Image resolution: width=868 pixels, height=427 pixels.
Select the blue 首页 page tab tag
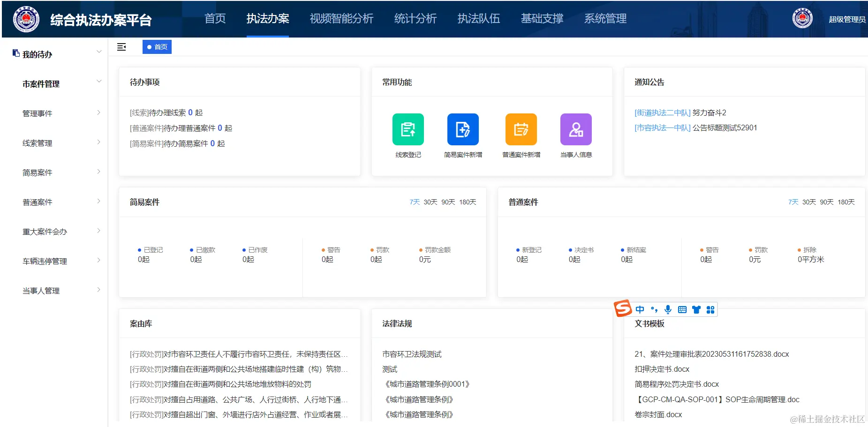click(x=157, y=47)
